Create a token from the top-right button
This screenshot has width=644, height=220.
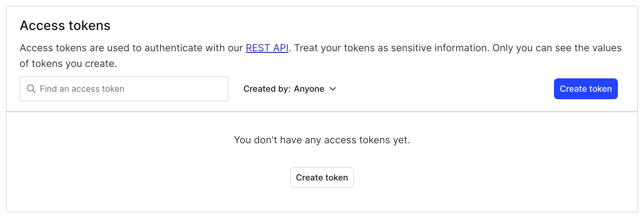(586, 89)
